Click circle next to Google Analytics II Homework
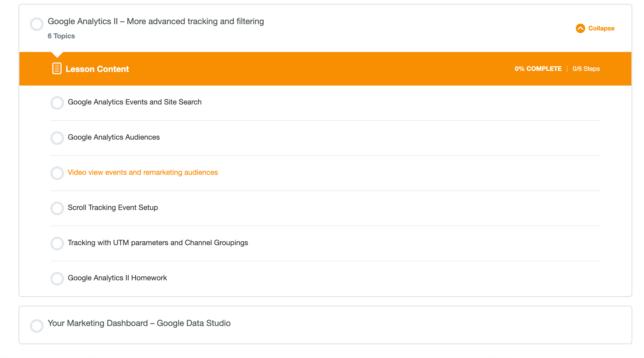Screen dimensions: 644x358 tap(57, 279)
